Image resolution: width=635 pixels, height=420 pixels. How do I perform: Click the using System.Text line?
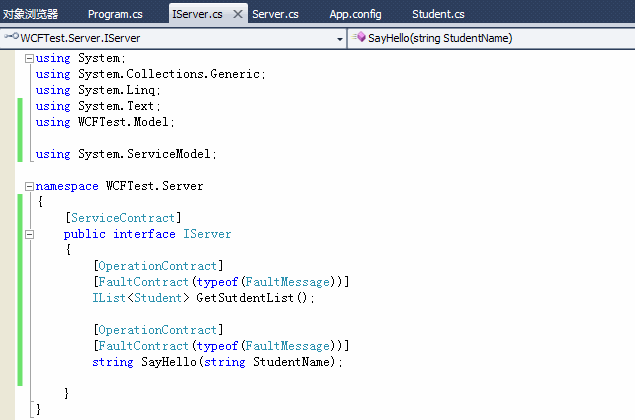[98, 106]
